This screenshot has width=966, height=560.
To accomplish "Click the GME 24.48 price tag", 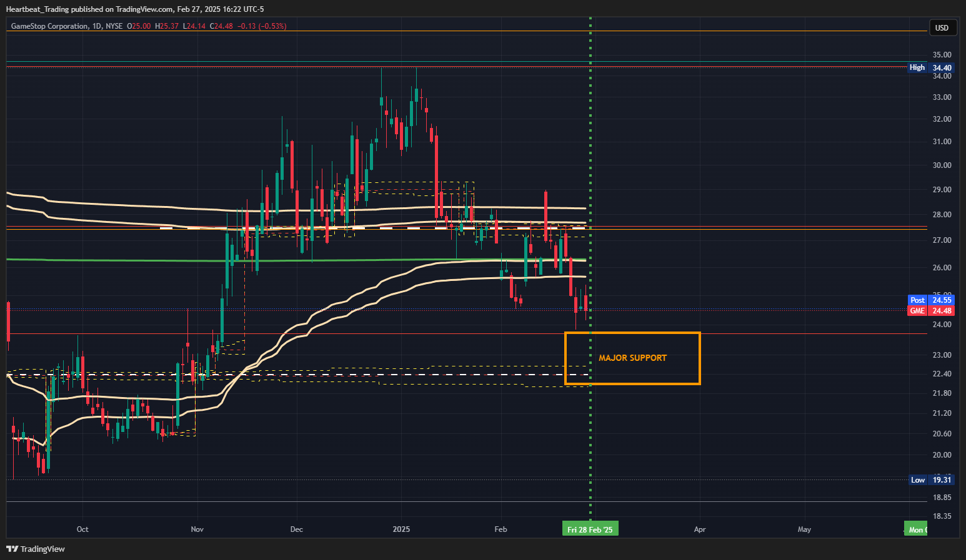I will tap(930, 311).
